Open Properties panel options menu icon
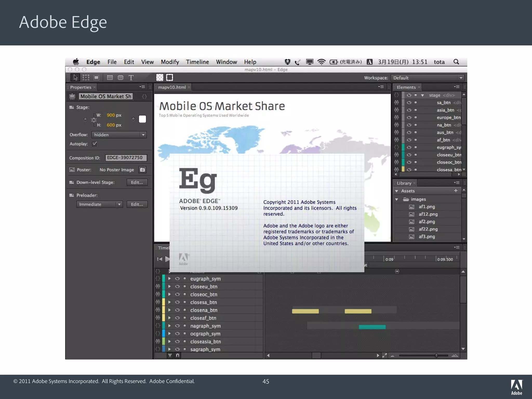Screen dimensions: 532x399 pos(142,87)
